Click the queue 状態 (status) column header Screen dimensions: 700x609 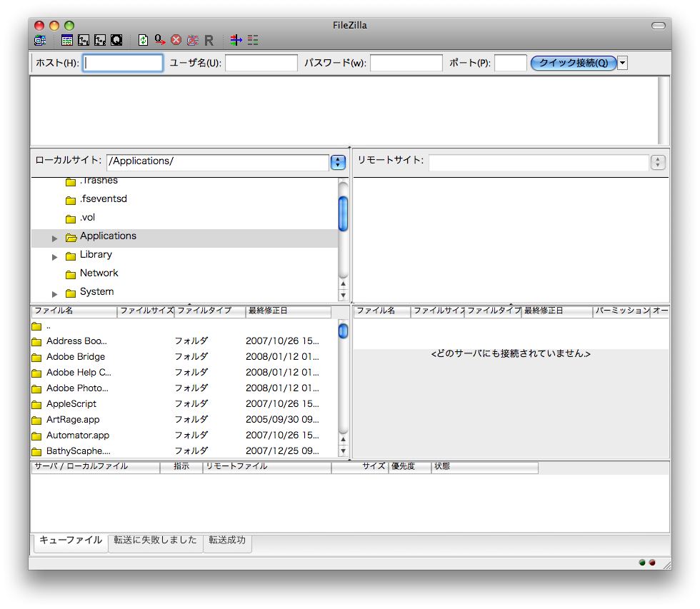click(x=485, y=467)
